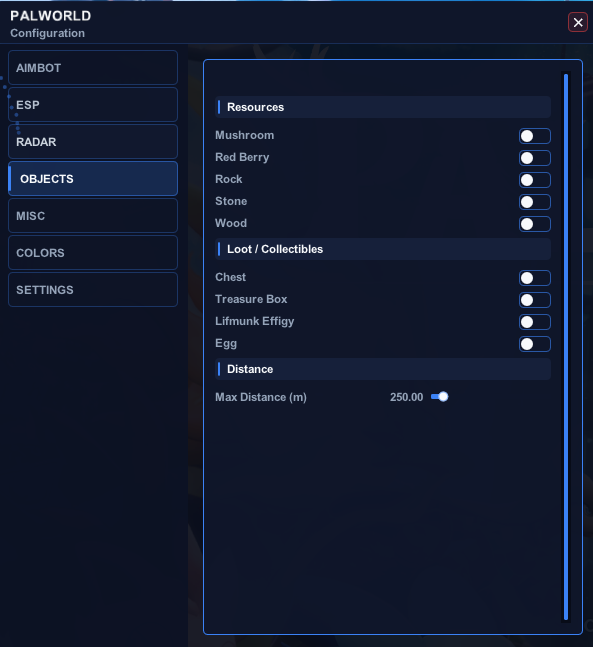593x647 pixels.
Task: Click the Lifmunk Effigy label
Action: pyautogui.click(x=255, y=321)
